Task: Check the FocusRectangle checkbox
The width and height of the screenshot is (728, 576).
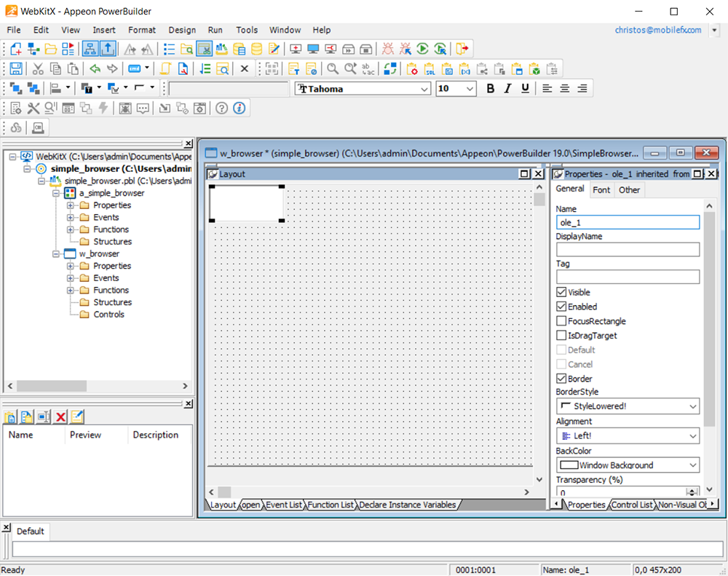Action: (x=561, y=321)
